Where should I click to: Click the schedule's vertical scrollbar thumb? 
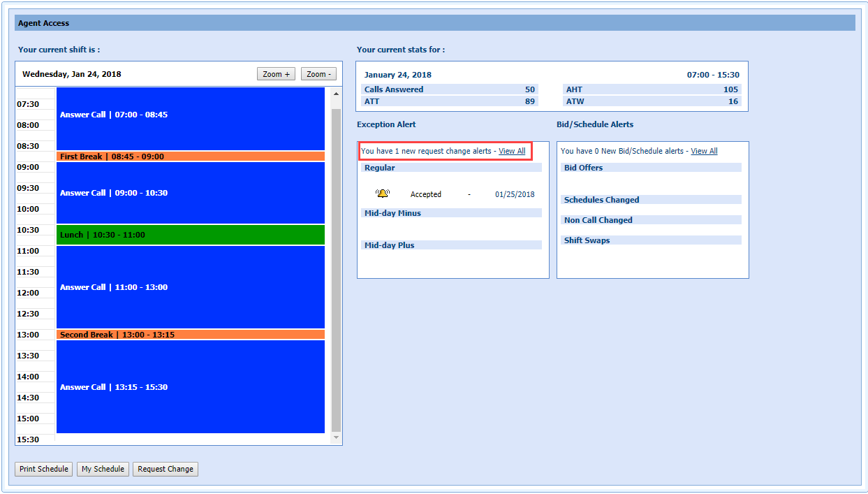click(336, 269)
